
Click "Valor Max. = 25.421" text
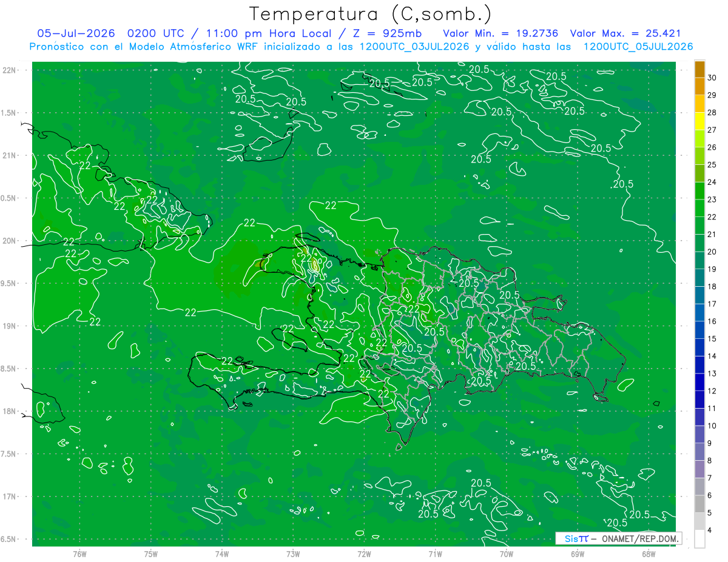(626, 33)
